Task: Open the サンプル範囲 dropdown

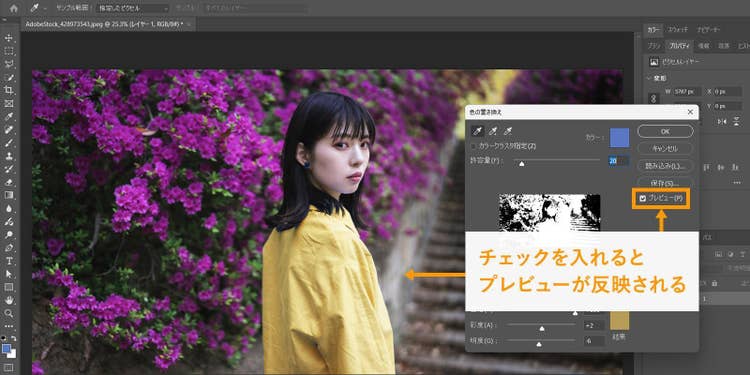Action: tap(133, 9)
